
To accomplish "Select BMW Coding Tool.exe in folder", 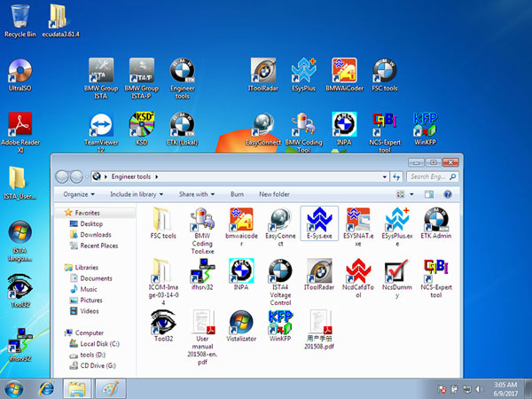I will click(202, 231).
